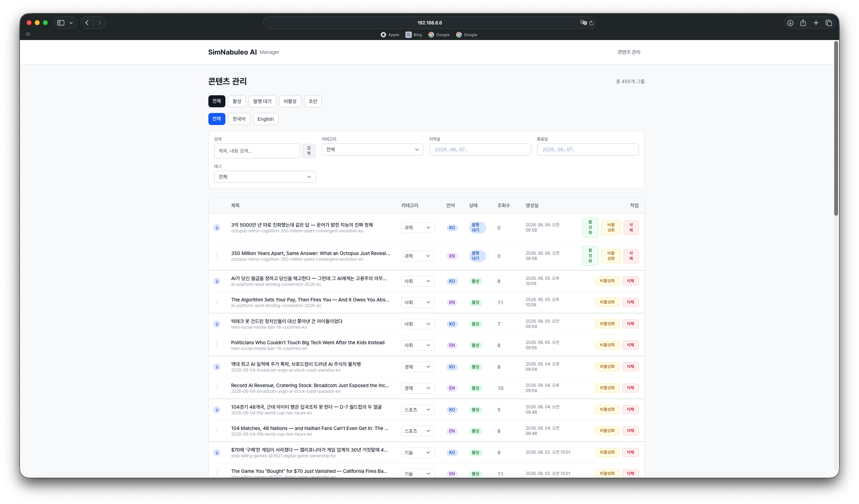Click the 생성일 column header
This screenshot has width=859, height=504.
pyautogui.click(x=532, y=205)
